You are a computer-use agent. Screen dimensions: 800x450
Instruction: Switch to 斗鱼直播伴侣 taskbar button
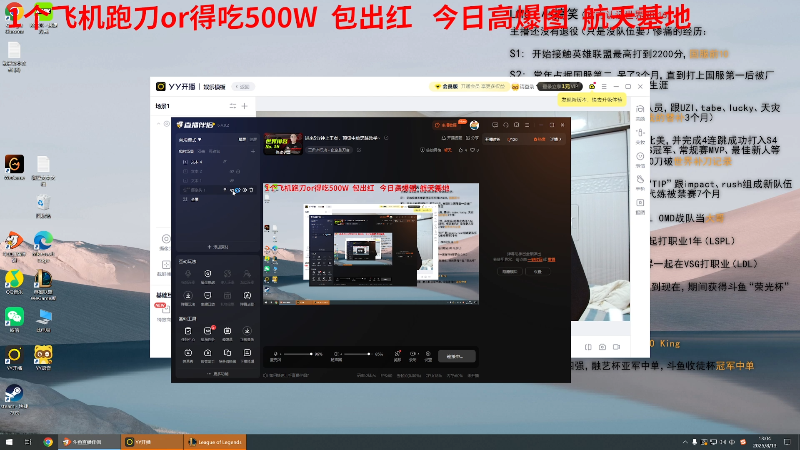coord(89,442)
